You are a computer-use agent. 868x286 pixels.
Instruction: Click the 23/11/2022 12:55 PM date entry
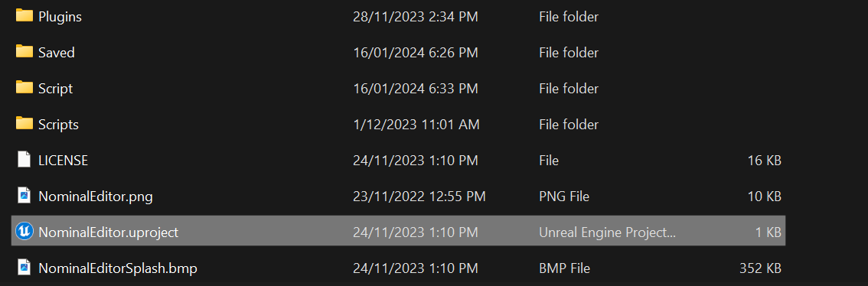419,197
